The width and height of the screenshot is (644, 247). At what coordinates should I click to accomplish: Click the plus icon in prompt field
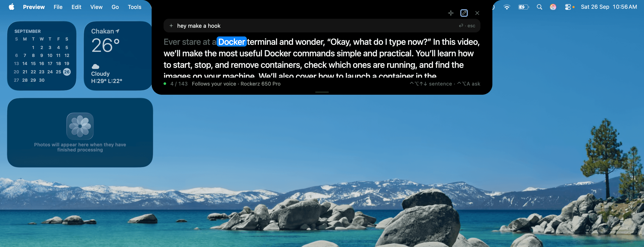(x=171, y=26)
